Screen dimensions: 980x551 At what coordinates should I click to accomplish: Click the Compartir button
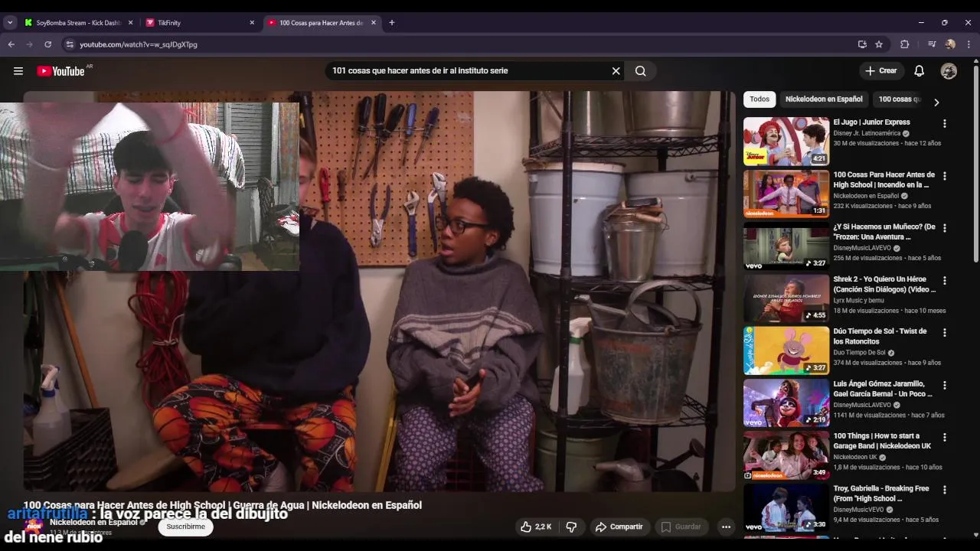(619, 527)
